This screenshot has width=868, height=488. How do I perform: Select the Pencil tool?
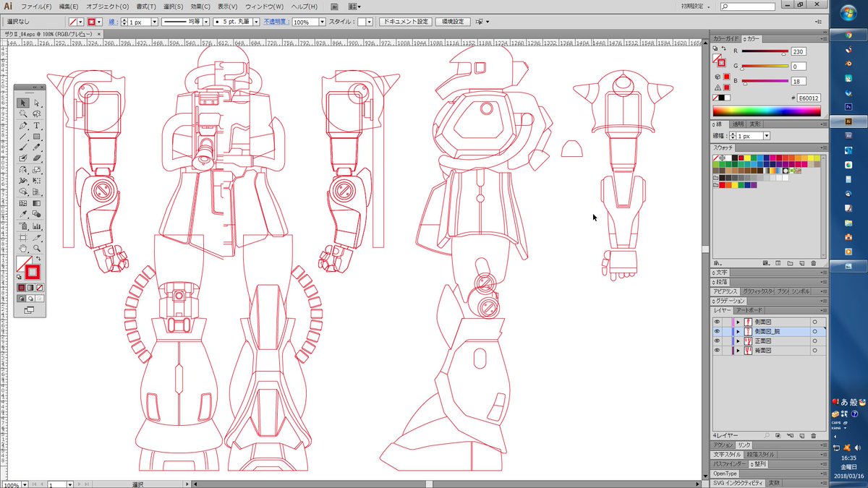point(36,147)
